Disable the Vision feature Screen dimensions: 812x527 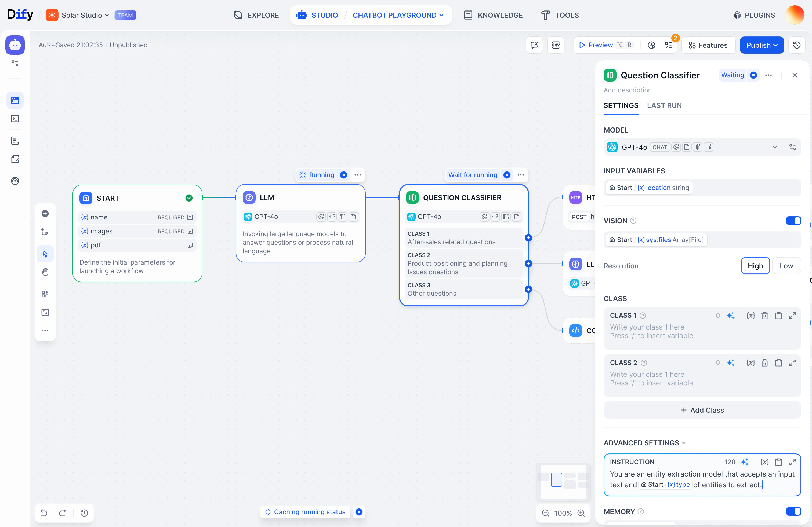click(x=793, y=221)
